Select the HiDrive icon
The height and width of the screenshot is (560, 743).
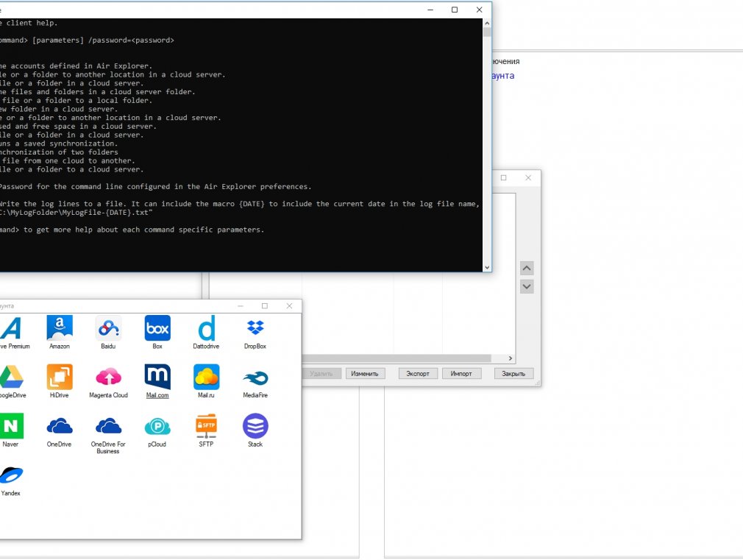(60, 377)
